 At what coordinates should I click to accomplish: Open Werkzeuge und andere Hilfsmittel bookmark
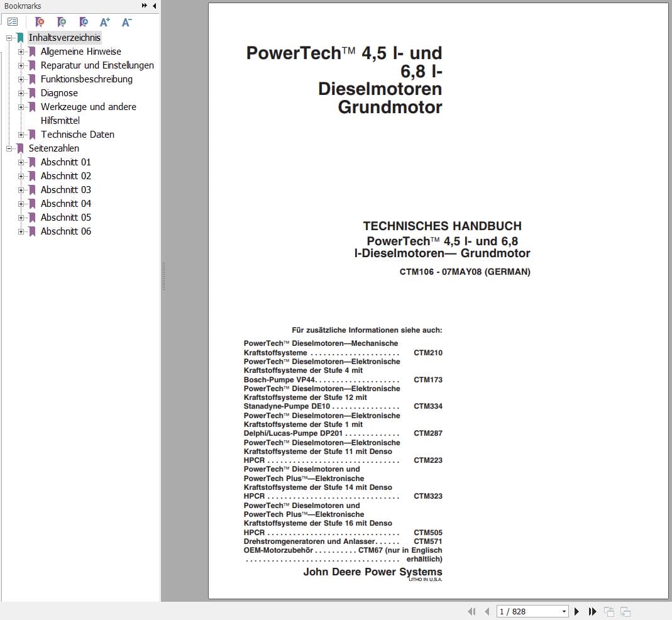pos(88,114)
